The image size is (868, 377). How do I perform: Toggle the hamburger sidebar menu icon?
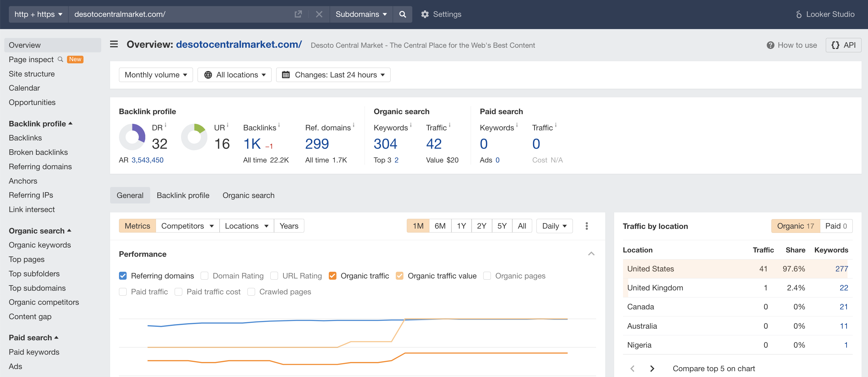point(114,44)
